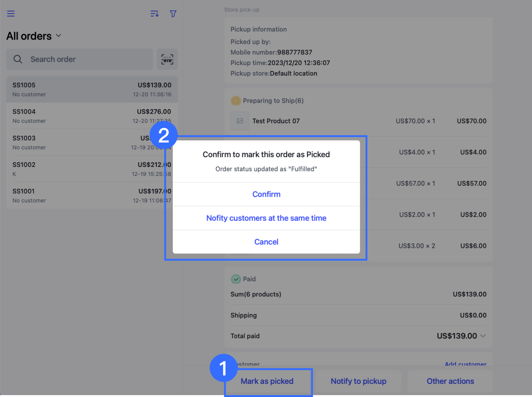
Task: Sort the orders list
Action: [x=154, y=13]
